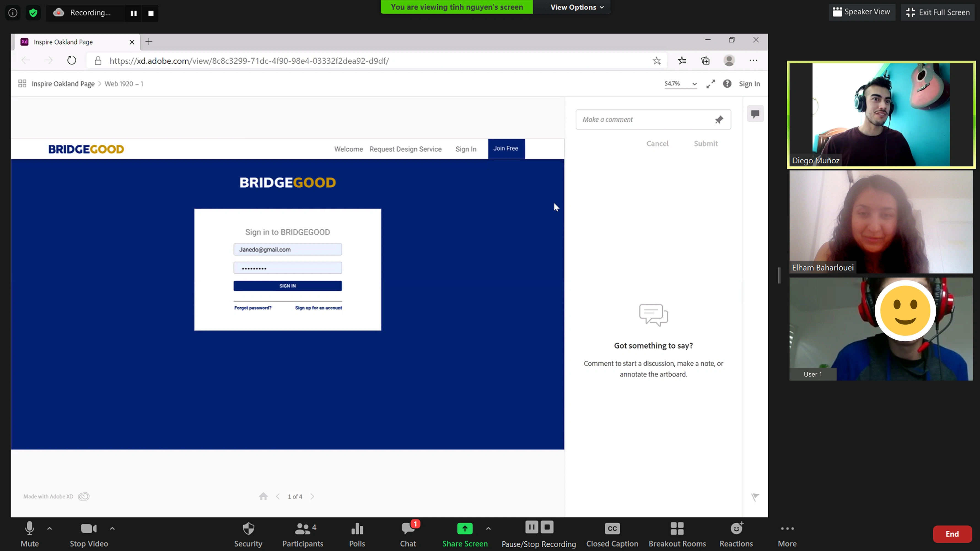Open browser collections
The height and width of the screenshot is (551, 980).
pyautogui.click(x=705, y=60)
